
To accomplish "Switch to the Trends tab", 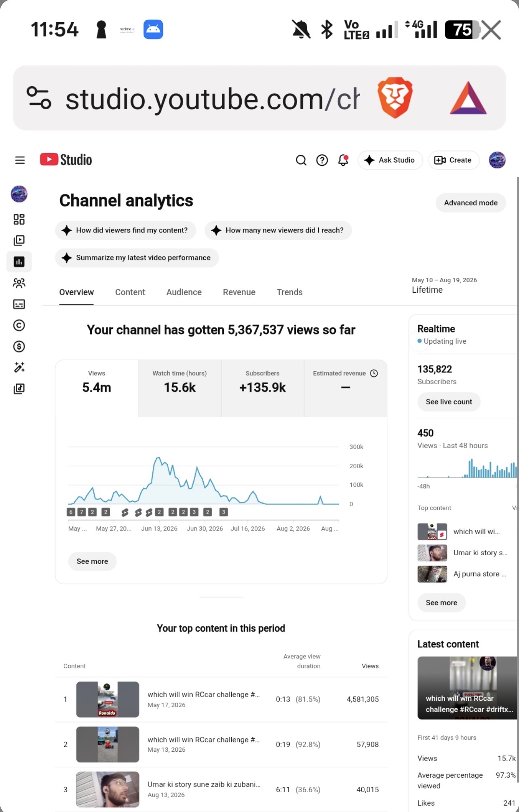I will [x=289, y=292].
